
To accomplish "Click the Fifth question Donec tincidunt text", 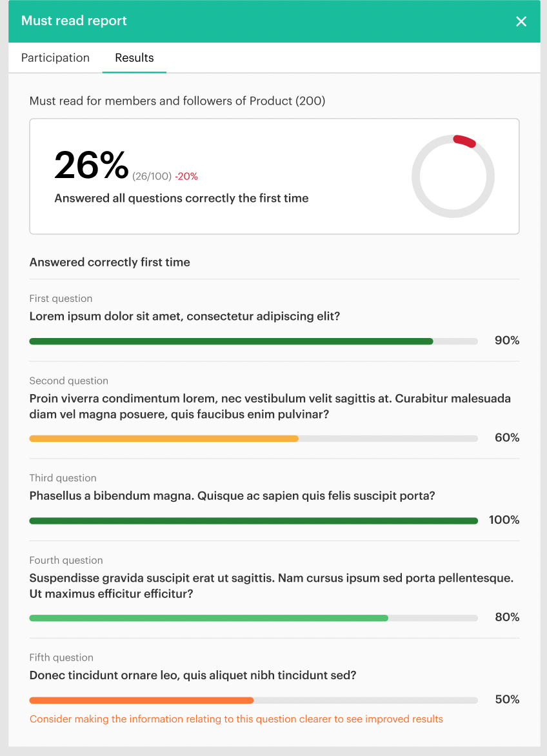I will point(193,675).
